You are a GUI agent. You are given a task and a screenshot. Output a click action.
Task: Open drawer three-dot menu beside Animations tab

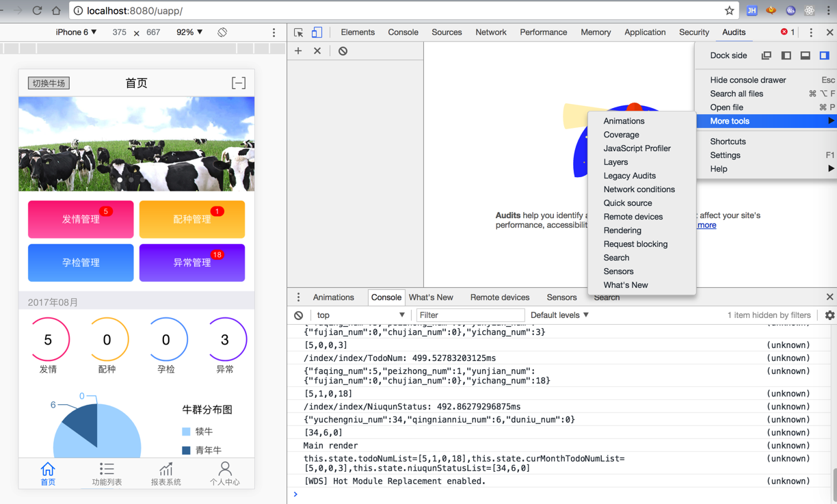click(298, 297)
